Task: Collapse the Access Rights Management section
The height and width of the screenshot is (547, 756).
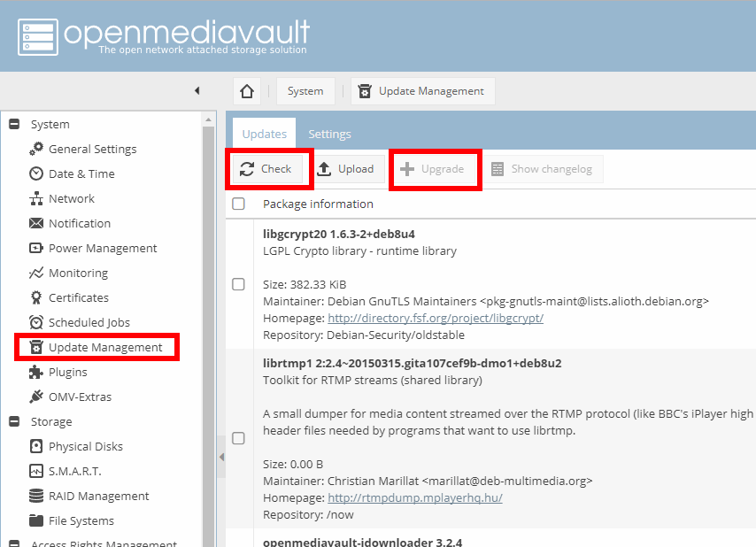Action: pyautogui.click(x=14, y=543)
